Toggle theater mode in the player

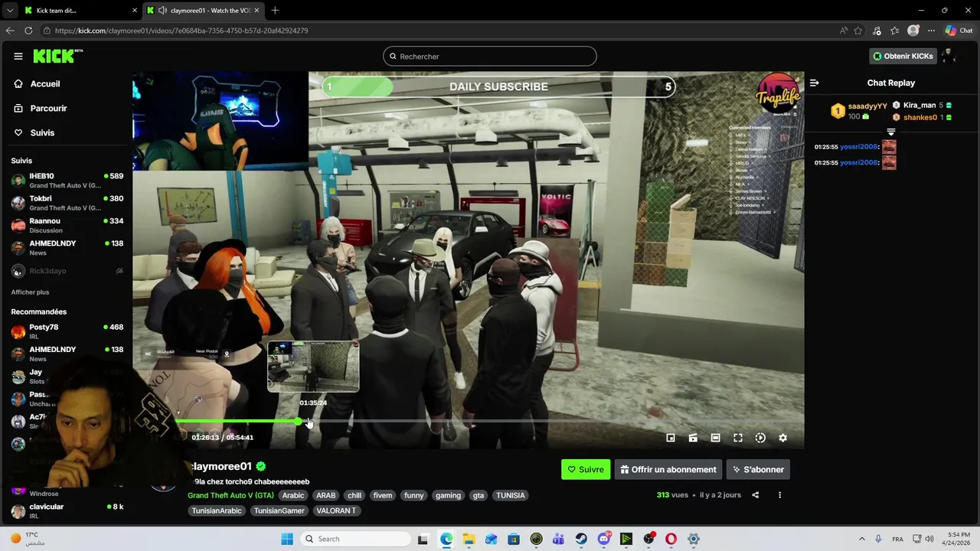point(715,438)
